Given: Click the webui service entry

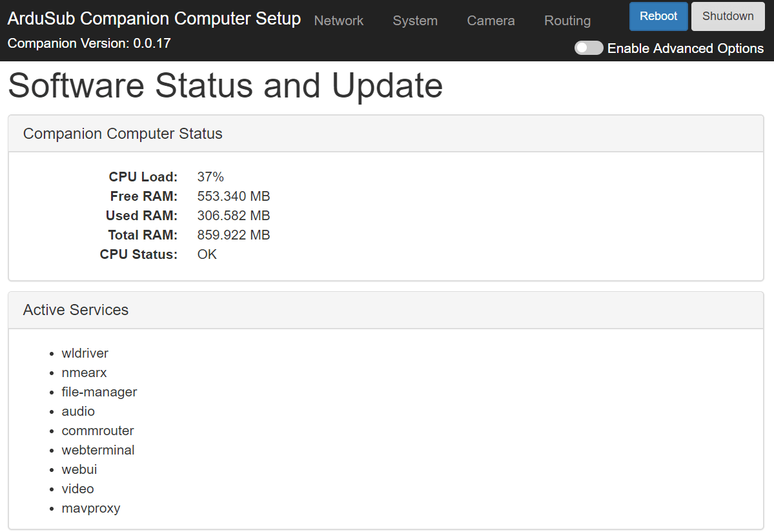Looking at the screenshot, I should 79,469.
